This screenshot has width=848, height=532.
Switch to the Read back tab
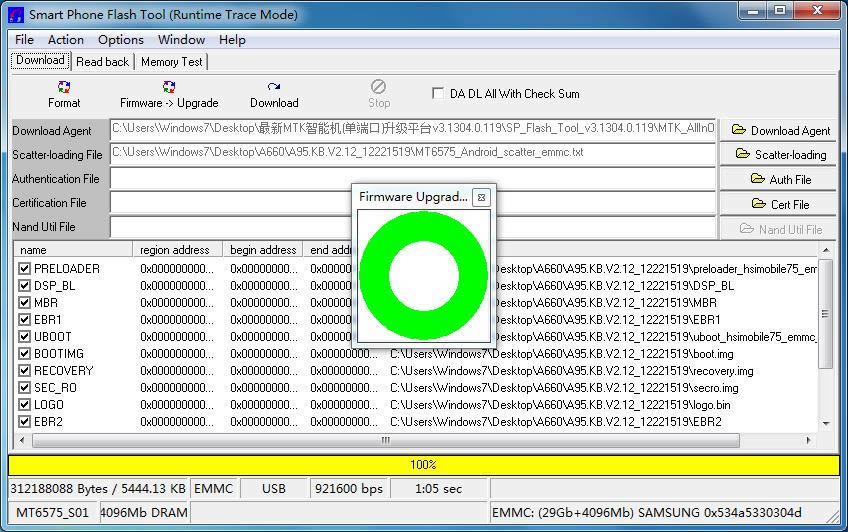click(103, 61)
